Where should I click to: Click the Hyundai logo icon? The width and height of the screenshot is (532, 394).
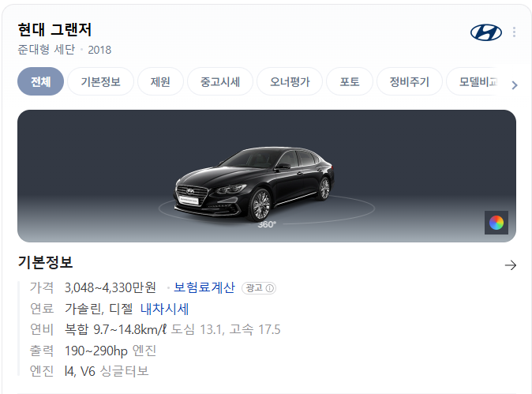[x=486, y=32]
